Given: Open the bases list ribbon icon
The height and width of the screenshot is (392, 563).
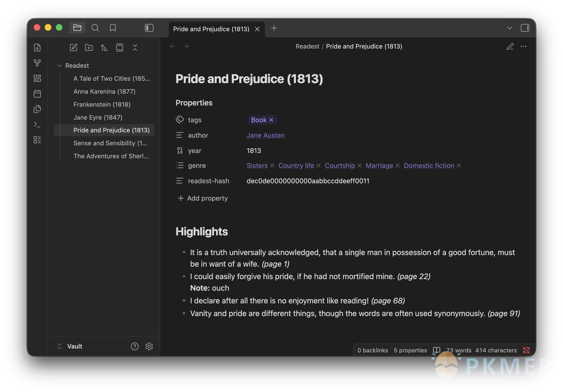Looking at the screenshot, I should pos(37,140).
